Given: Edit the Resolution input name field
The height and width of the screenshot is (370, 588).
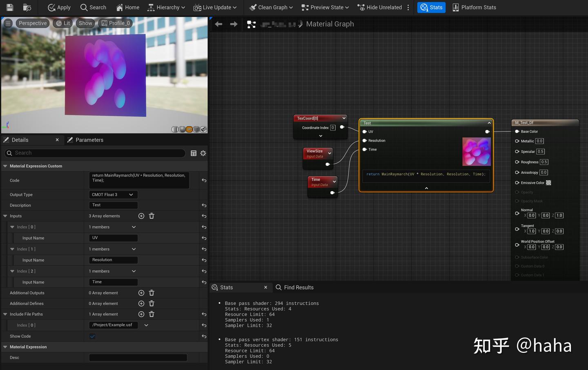Looking at the screenshot, I should click(x=113, y=260).
